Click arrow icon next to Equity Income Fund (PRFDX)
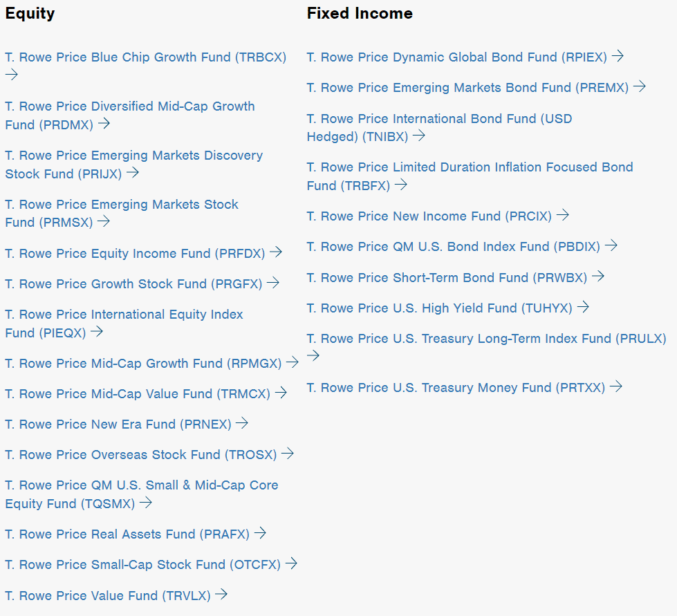Image resolution: width=677 pixels, height=616 pixels. (x=276, y=252)
